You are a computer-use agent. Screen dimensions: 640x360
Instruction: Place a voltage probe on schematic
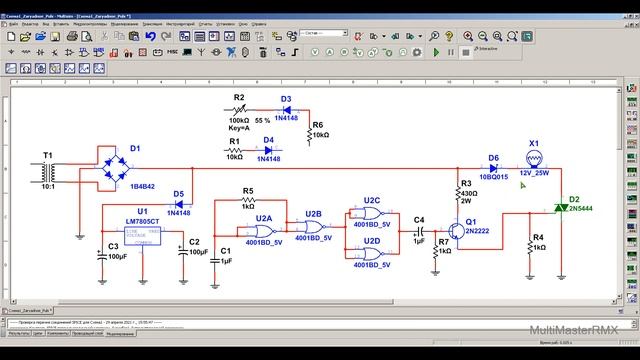[x=315, y=52]
